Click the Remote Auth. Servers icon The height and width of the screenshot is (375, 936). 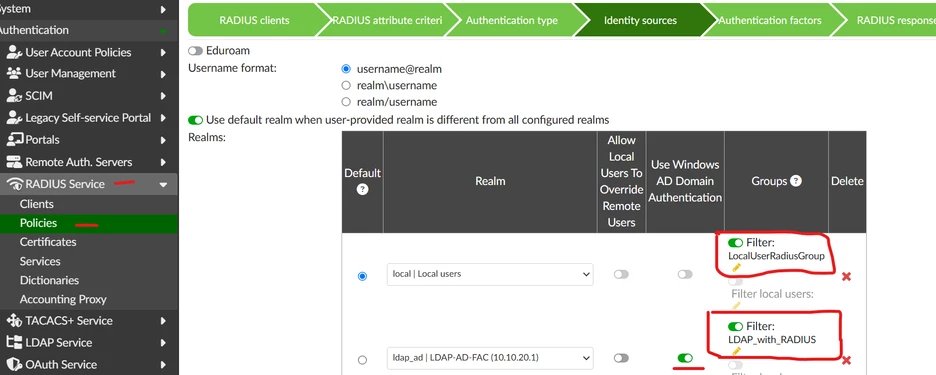pos(14,162)
